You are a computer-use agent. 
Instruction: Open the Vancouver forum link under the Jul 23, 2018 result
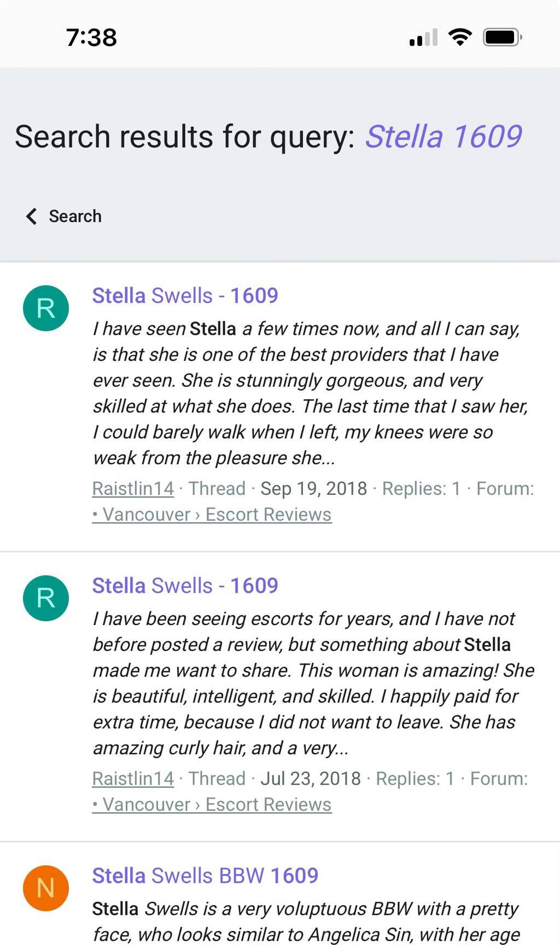tap(212, 804)
